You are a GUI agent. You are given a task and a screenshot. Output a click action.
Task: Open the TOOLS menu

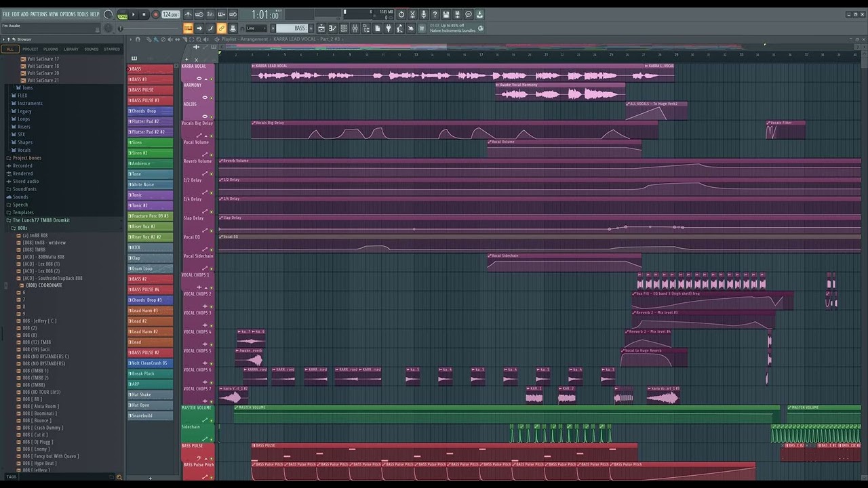point(83,14)
